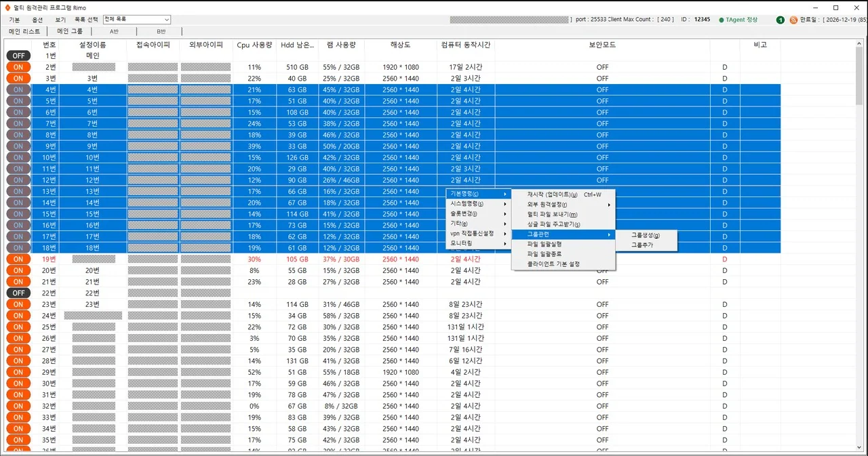Expand the 슬롯변경(i) submenu
Screen dimensions: 868x456
[479, 213]
